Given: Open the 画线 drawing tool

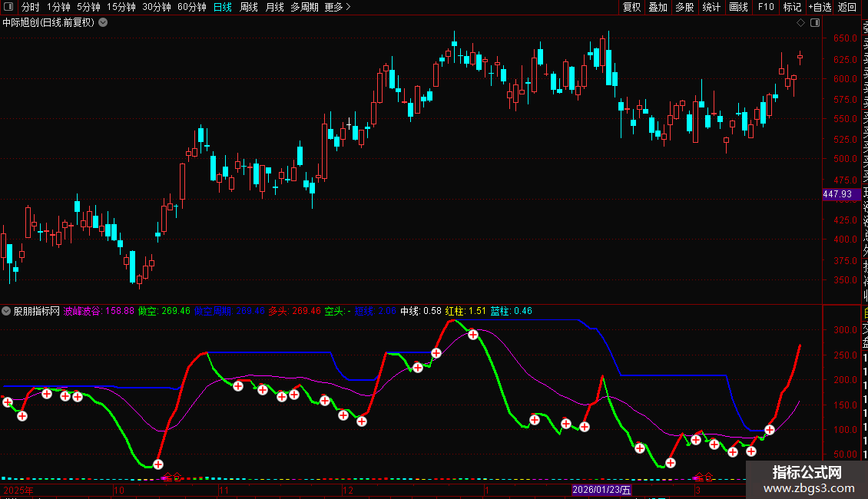Looking at the screenshot, I should [738, 7].
